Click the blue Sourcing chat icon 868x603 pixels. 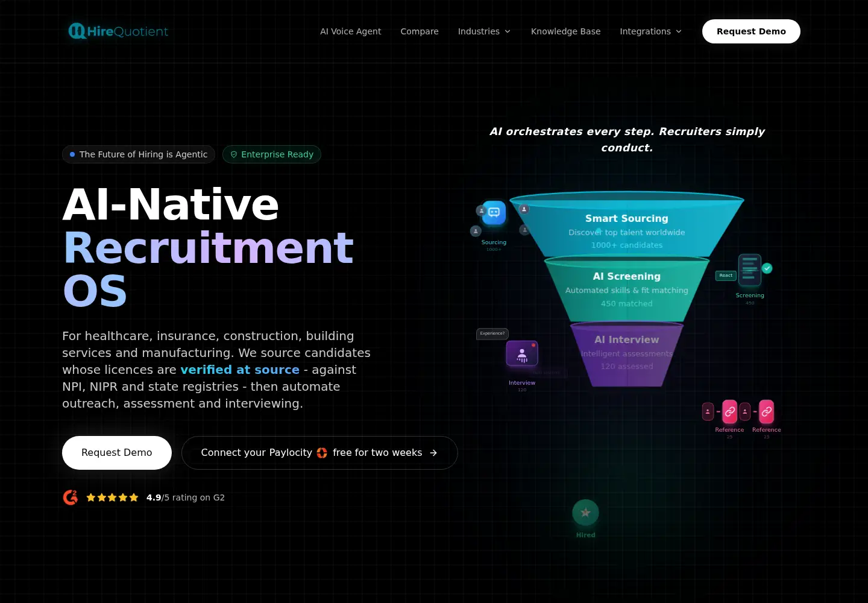[494, 212]
